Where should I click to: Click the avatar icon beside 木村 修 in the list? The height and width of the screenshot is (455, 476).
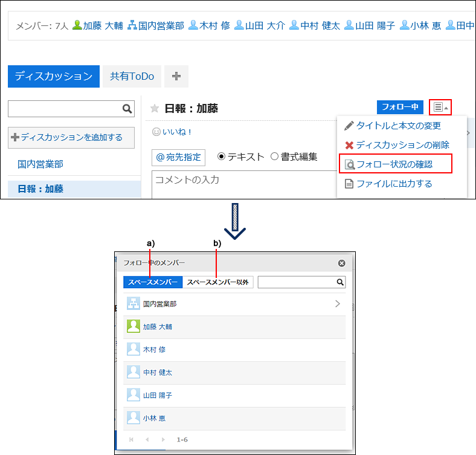tap(133, 349)
